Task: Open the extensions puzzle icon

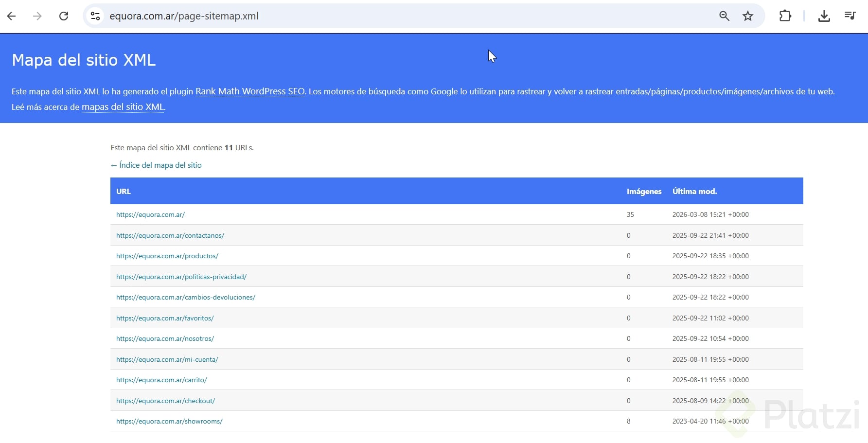Action: point(785,16)
